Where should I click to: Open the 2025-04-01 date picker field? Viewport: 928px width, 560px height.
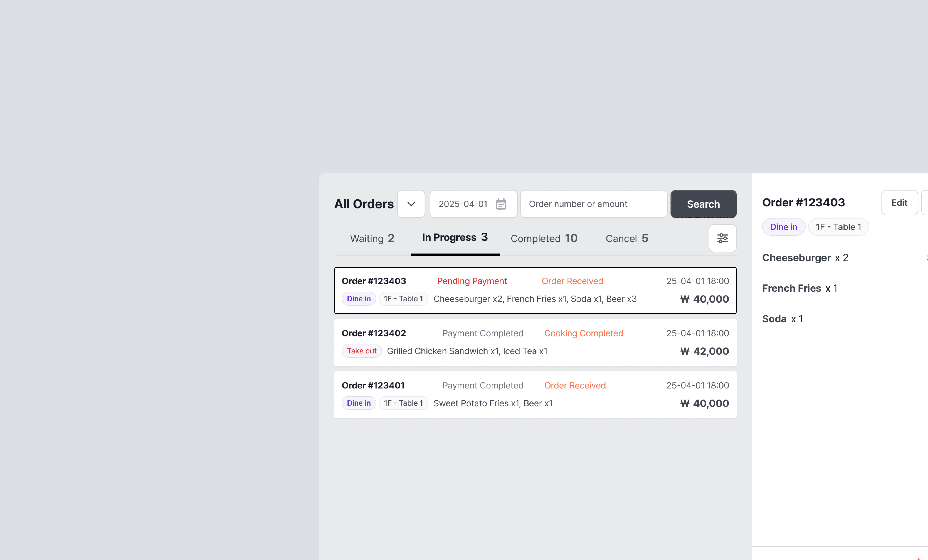(473, 204)
